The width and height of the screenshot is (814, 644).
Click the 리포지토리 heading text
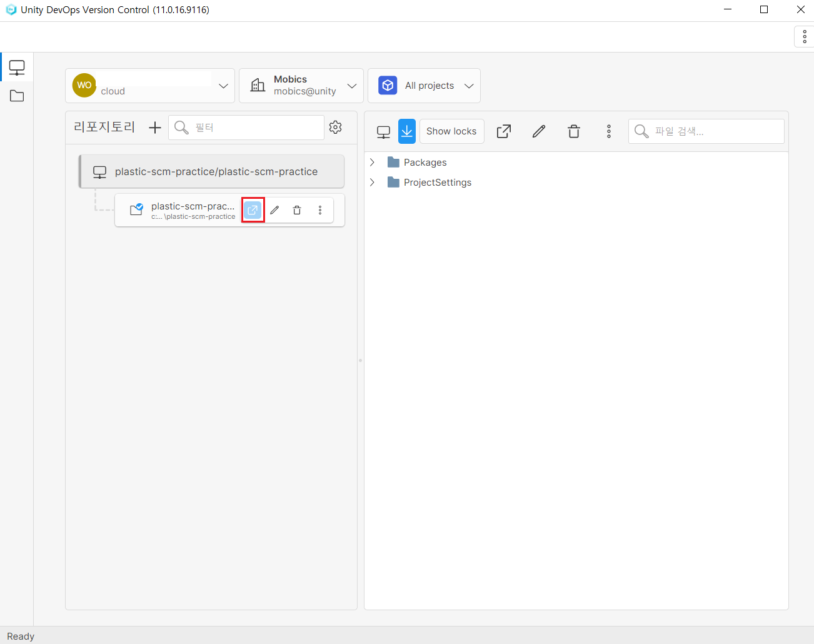[104, 127]
